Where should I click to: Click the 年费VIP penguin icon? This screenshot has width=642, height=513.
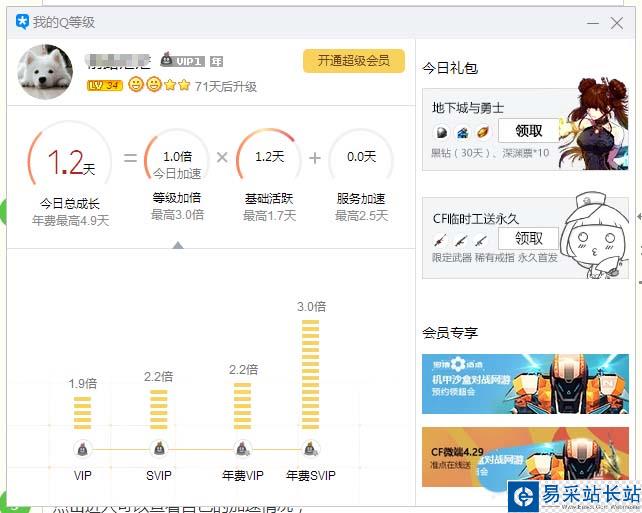242,449
